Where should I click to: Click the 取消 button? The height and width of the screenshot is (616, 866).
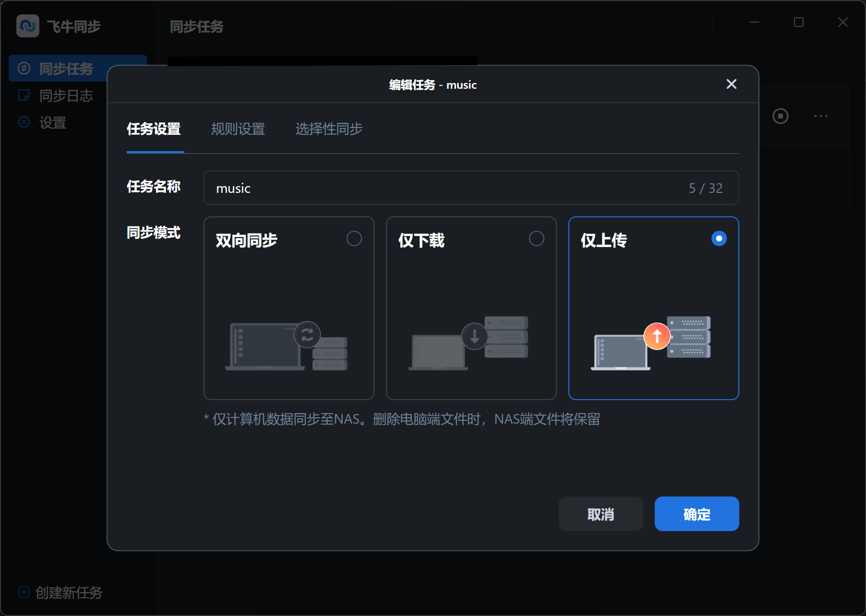(601, 514)
